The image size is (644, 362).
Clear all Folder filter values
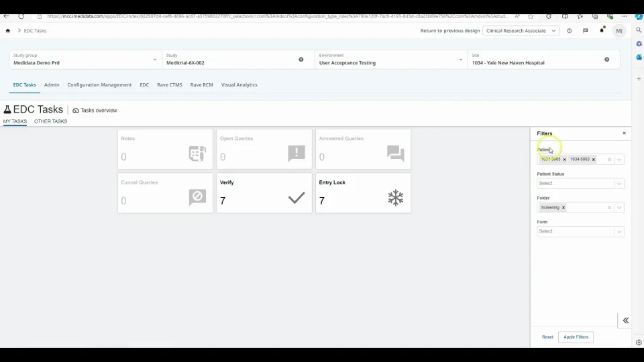[610, 208]
